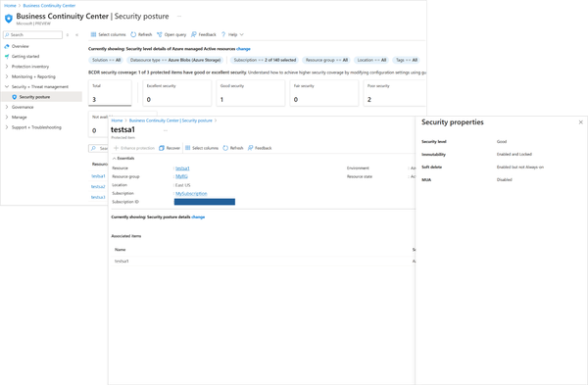Open Getting started in sidebar

click(x=25, y=56)
